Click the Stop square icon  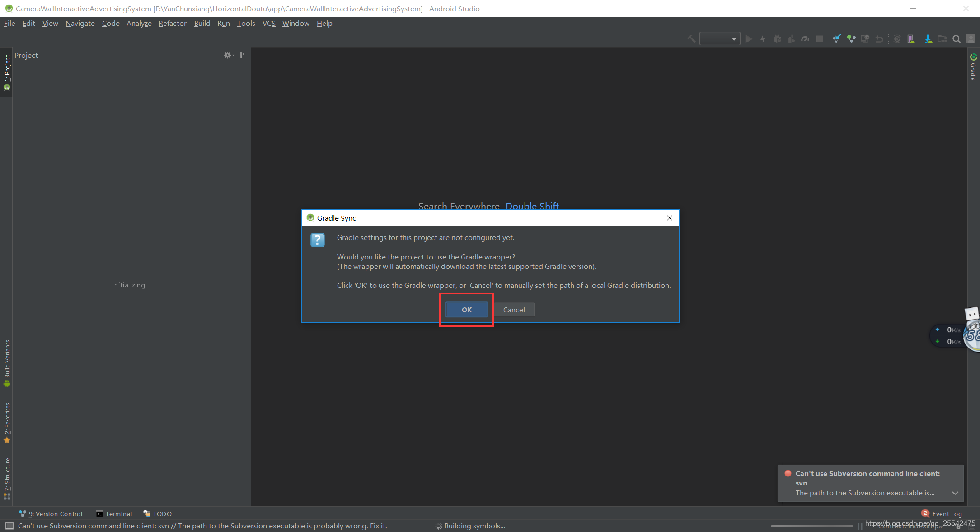click(820, 39)
